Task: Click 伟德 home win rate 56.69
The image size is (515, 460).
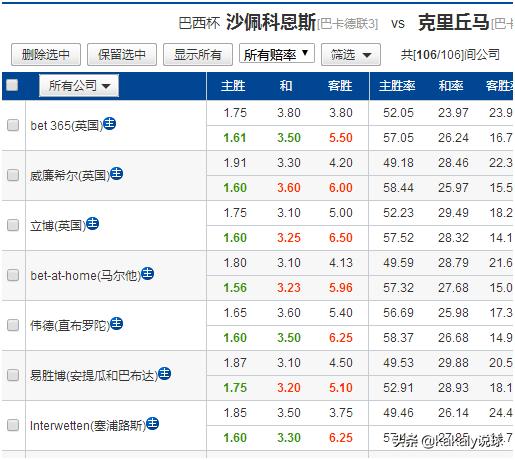Action: 398,313
